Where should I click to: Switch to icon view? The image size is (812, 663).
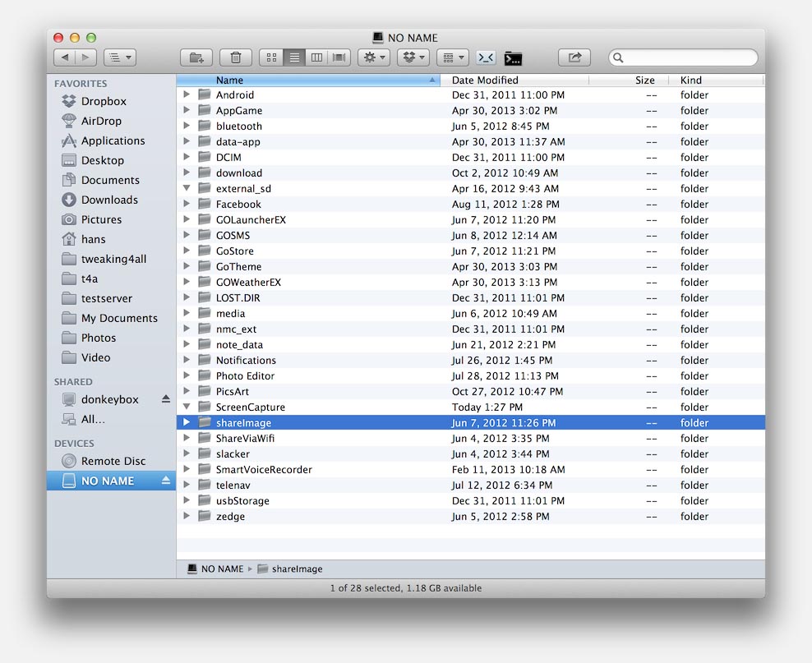(271, 58)
